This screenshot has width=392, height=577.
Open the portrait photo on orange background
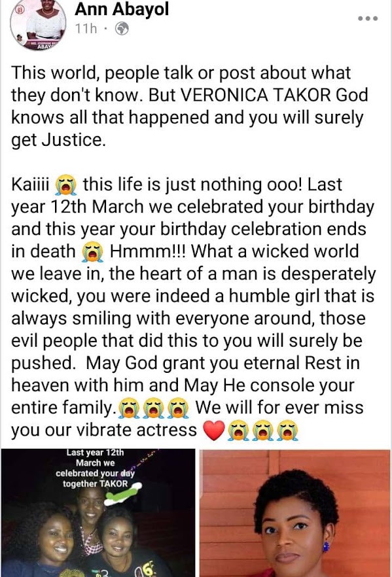[295, 513]
